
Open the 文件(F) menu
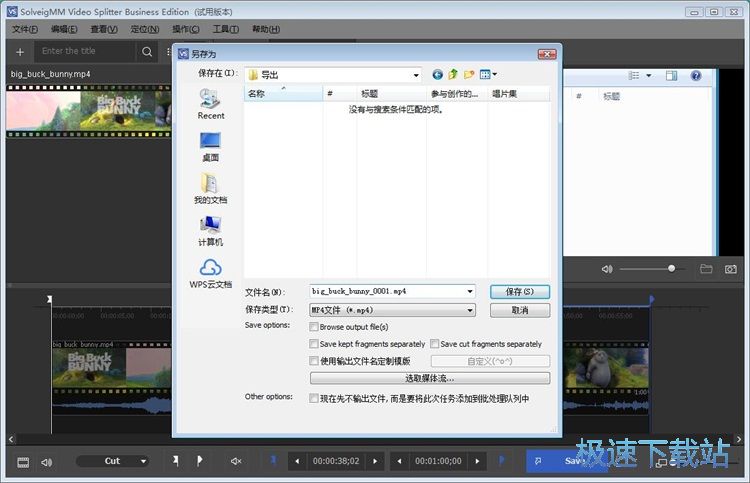25,29
